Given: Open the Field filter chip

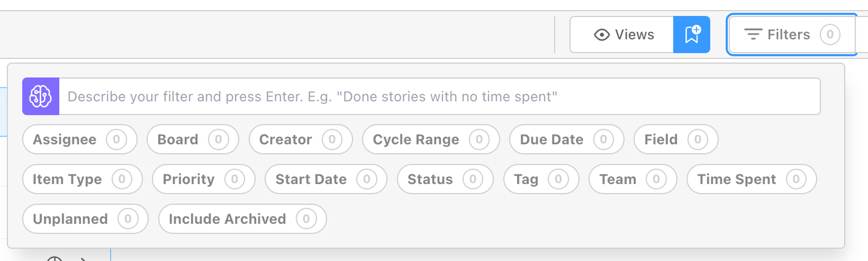Looking at the screenshot, I should [676, 139].
